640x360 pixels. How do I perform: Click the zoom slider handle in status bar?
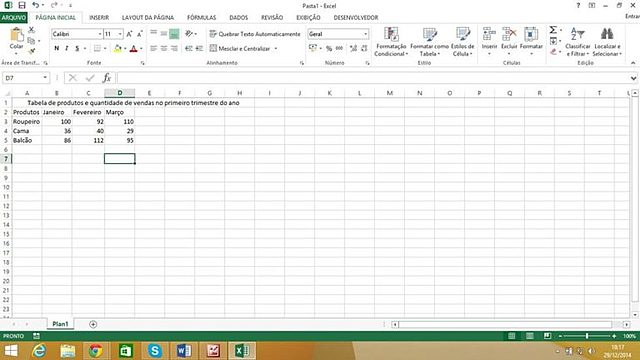[587, 336]
